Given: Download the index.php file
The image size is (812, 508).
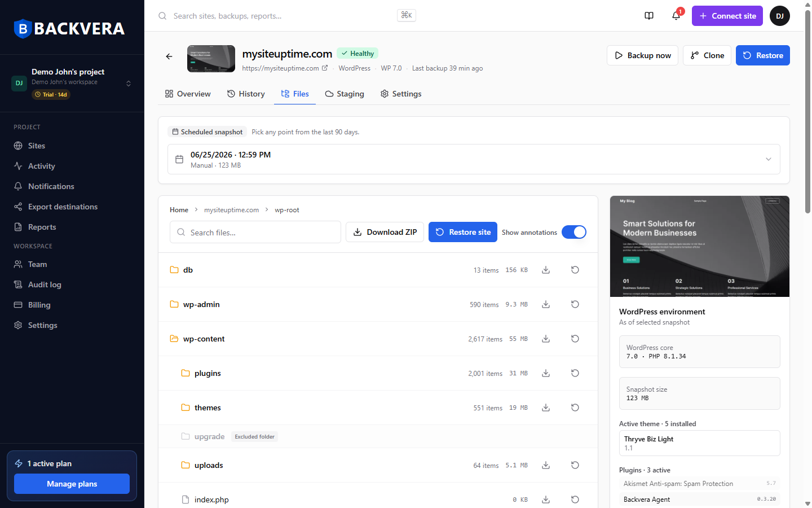Looking at the screenshot, I should tap(546, 500).
